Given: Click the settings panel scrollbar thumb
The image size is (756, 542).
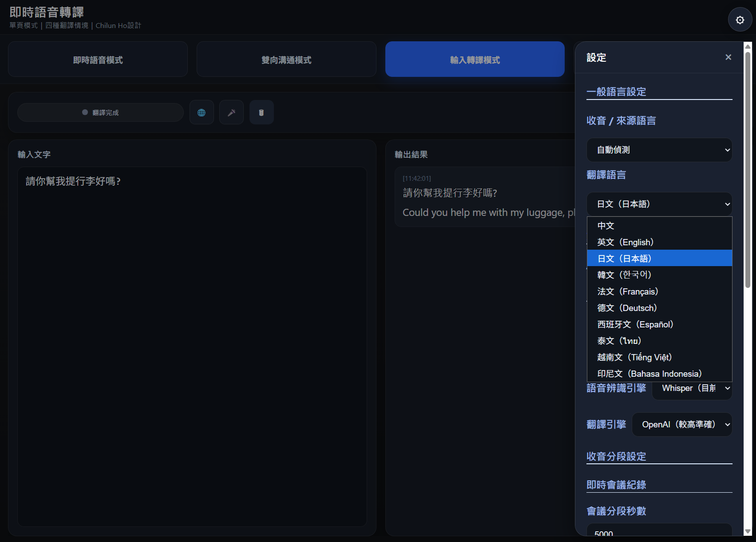Looking at the screenshot, I should (x=748, y=169).
